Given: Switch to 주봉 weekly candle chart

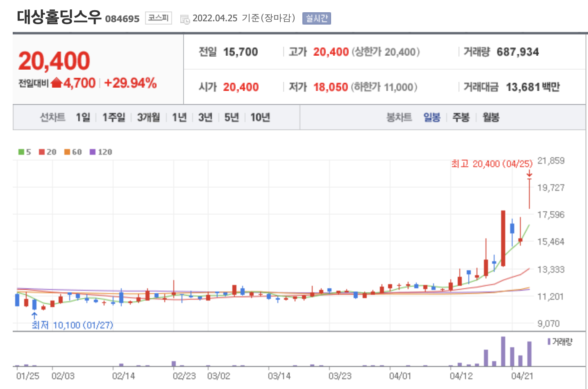Looking at the screenshot, I should 461,118.
